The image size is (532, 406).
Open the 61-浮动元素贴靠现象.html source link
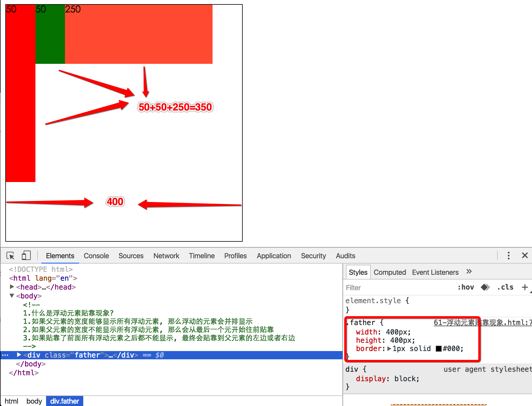(482, 323)
